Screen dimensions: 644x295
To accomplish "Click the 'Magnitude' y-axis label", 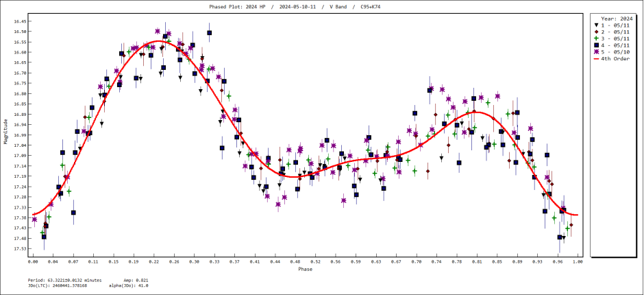I will (x=6, y=132).
